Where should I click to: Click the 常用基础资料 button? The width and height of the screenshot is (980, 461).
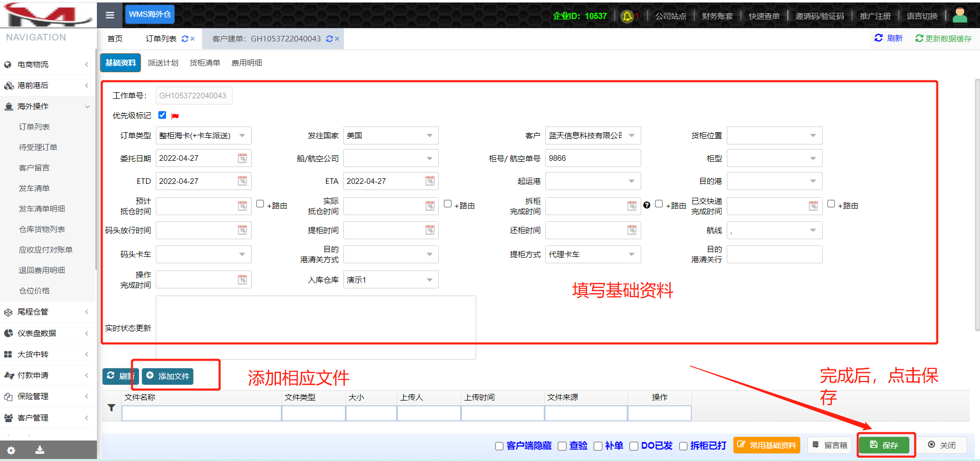[x=766, y=445]
